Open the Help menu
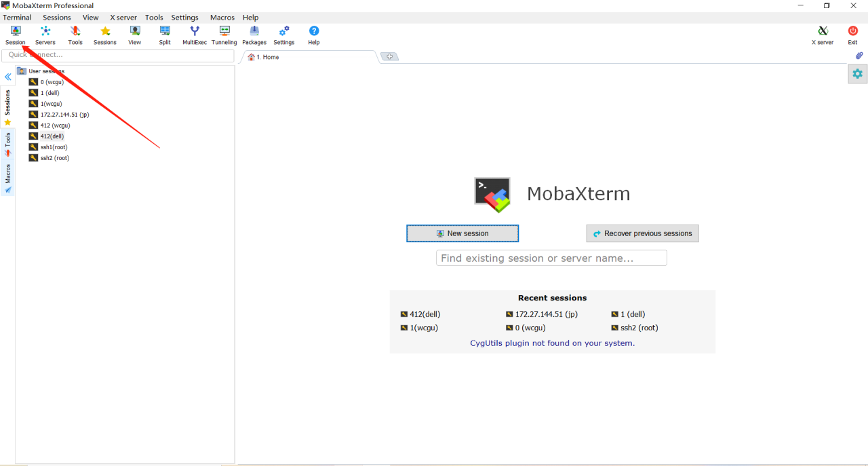 point(250,18)
